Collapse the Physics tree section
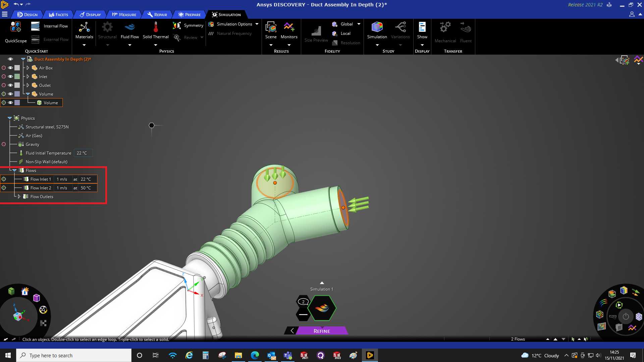This screenshot has width=644, height=362. click(10, 118)
